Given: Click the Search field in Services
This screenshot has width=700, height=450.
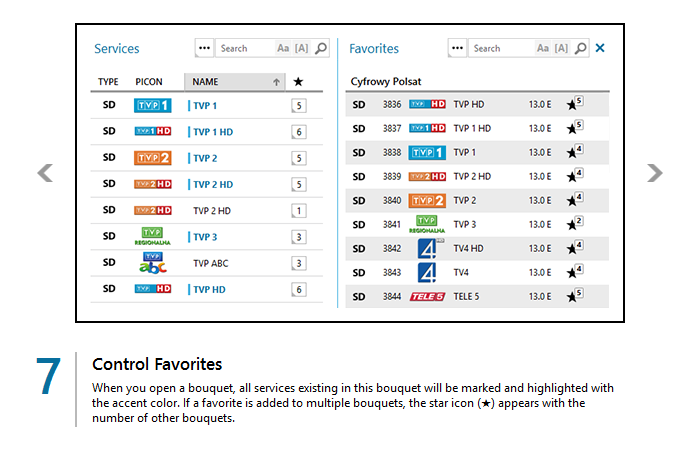Looking at the screenshot, I should (x=244, y=48).
